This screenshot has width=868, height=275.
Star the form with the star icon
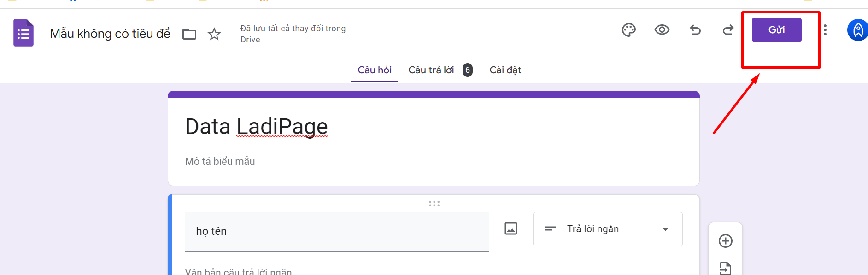pos(214,34)
